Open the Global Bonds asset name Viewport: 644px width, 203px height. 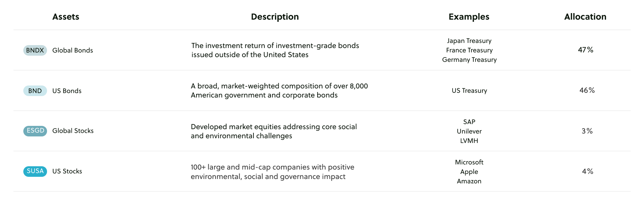(x=73, y=50)
